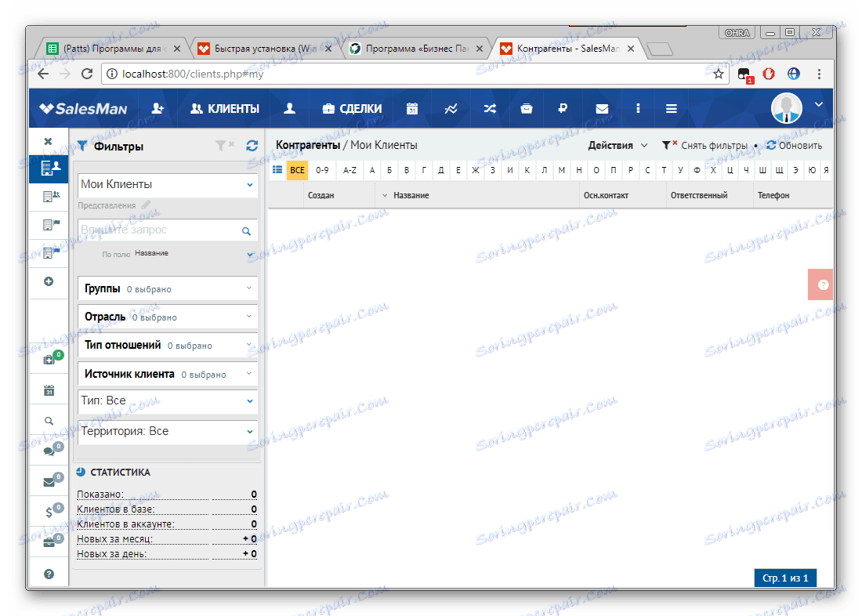Expand the Тип отношений filter
The width and height of the screenshot is (862, 616).
(x=168, y=346)
